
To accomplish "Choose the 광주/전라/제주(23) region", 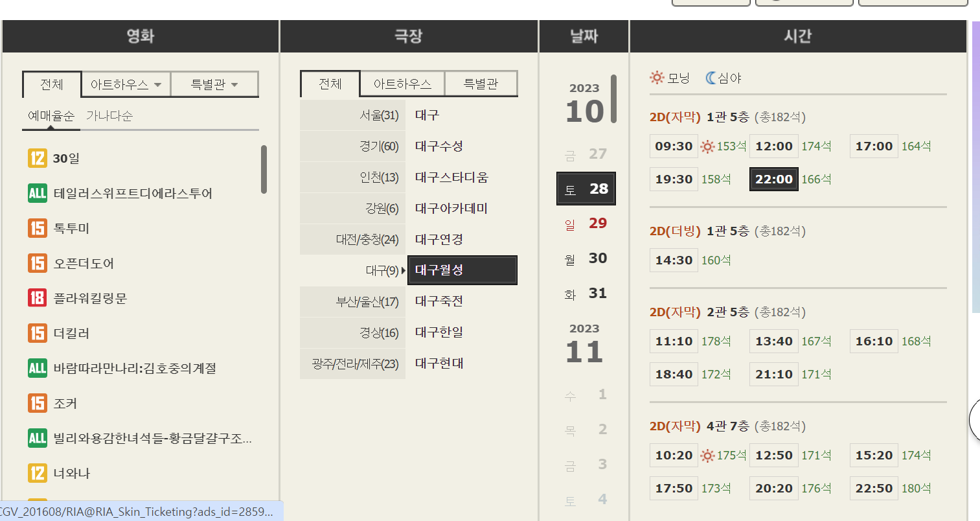I will tap(352, 364).
